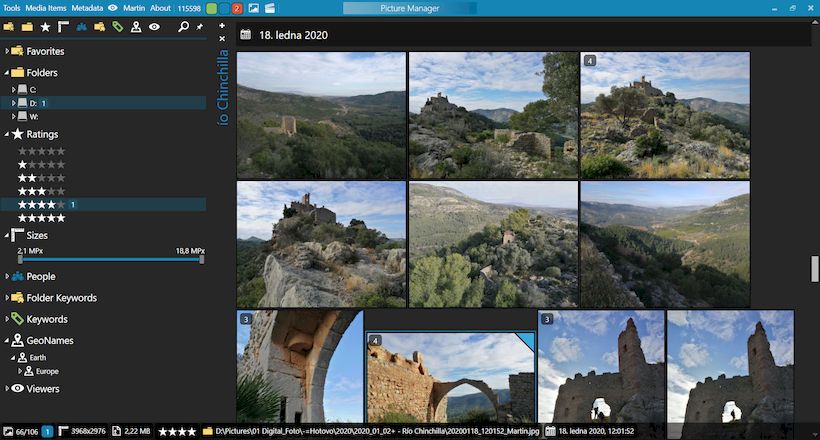This screenshot has width=820, height=440.
Task: Open the About menu
Action: point(160,8)
